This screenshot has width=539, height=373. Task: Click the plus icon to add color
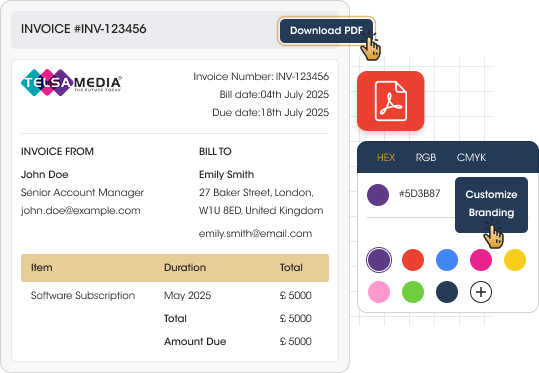tap(481, 292)
